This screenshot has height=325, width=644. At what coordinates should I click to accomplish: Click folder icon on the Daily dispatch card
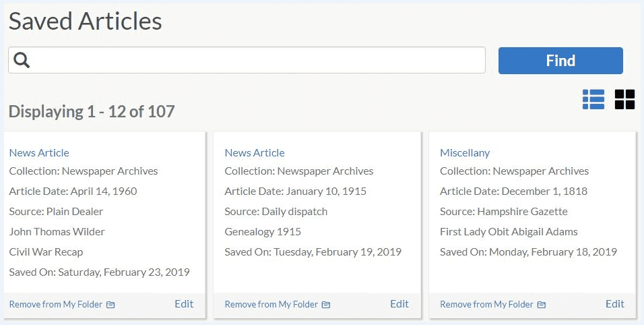pyautogui.click(x=325, y=305)
